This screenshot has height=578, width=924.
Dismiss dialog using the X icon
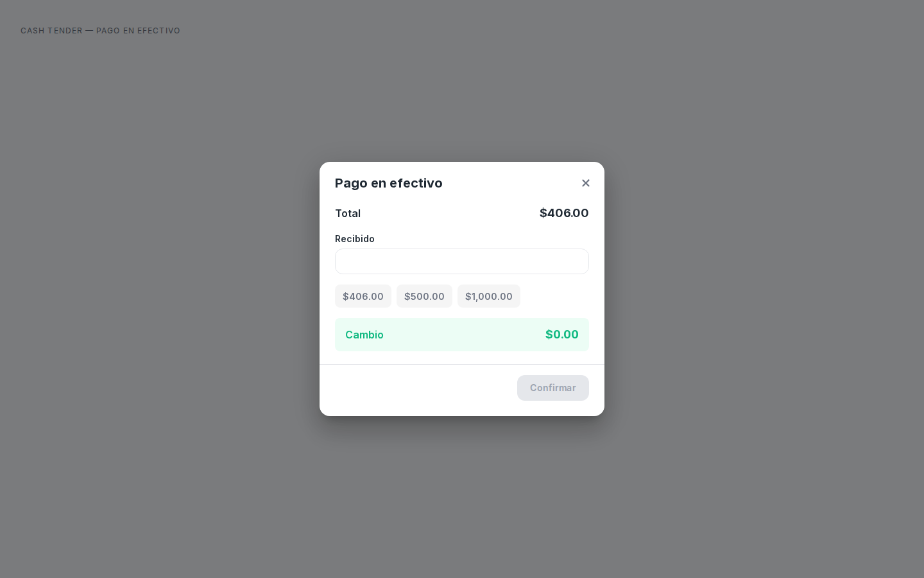coord(586,183)
